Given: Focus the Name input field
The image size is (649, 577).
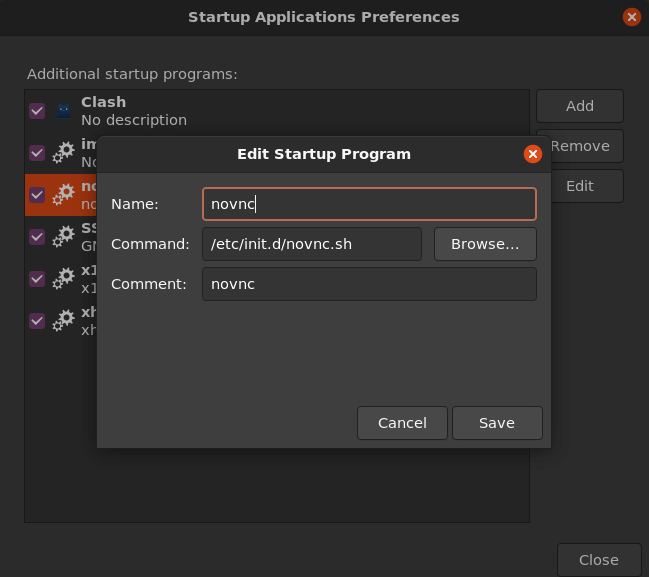Looking at the screenshot, I should coord(369,204).
